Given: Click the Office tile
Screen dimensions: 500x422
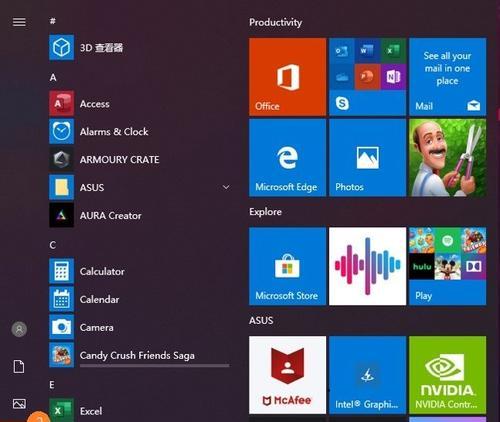Looking at the screenshot, I should coord(287,77).
